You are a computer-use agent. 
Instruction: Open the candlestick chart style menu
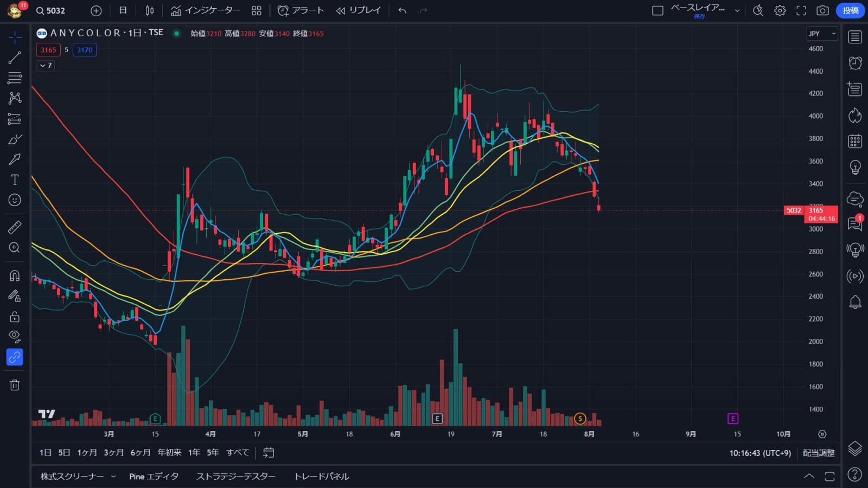pyautogui.click(x=150, y=10)
